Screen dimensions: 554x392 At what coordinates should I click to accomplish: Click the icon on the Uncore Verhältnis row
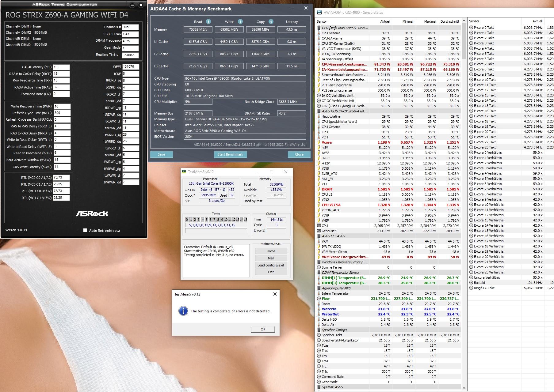pyautogui.click(x=471, y=277)
